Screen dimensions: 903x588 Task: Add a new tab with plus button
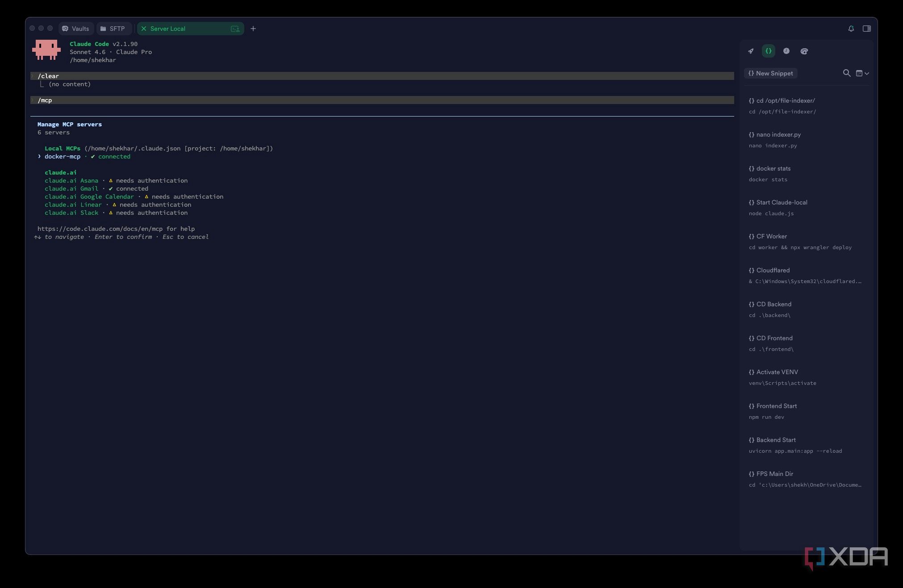[253, 29]
